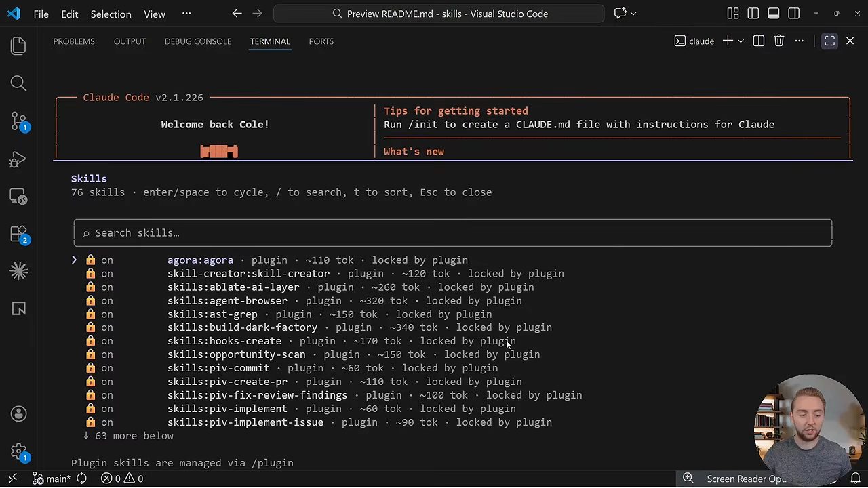The width and height of the screenshot is (868, 488).
Task: Switch to the PORTS tab
Action: tap(321, 41)
